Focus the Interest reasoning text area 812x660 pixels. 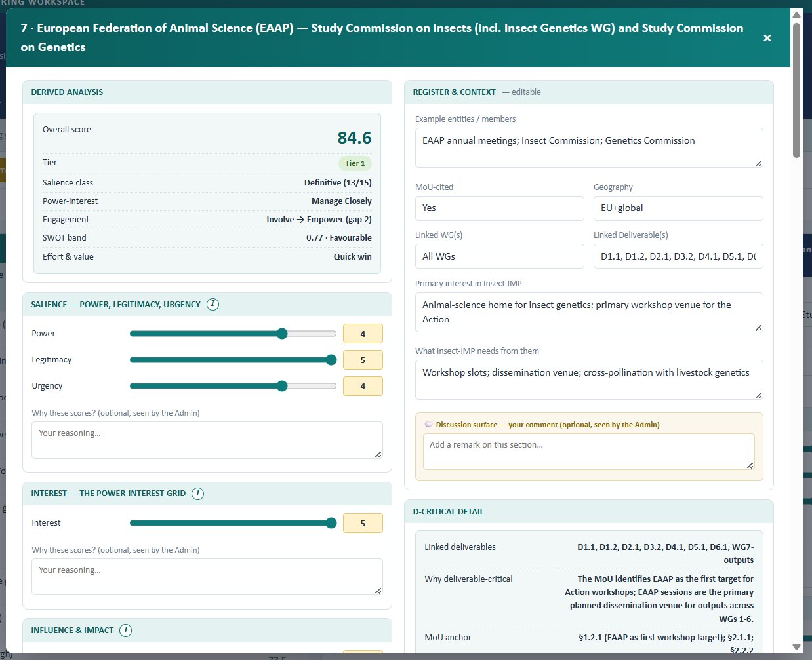207,577
